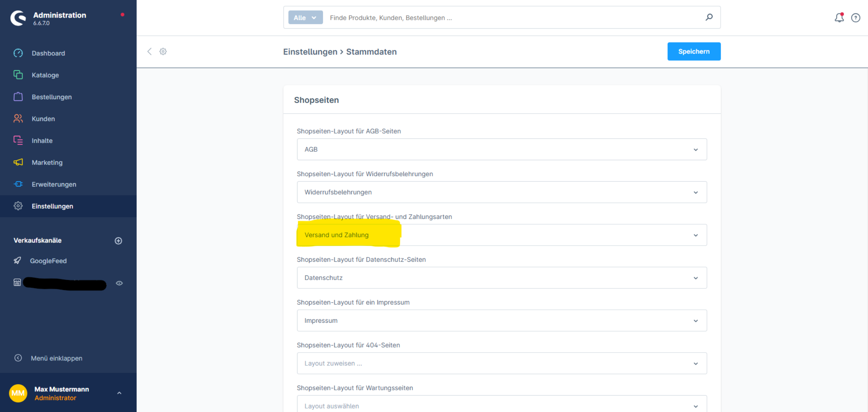868x412 pixels.
Task: Click the Administrator role text
Action: click(x=55, y=398)
